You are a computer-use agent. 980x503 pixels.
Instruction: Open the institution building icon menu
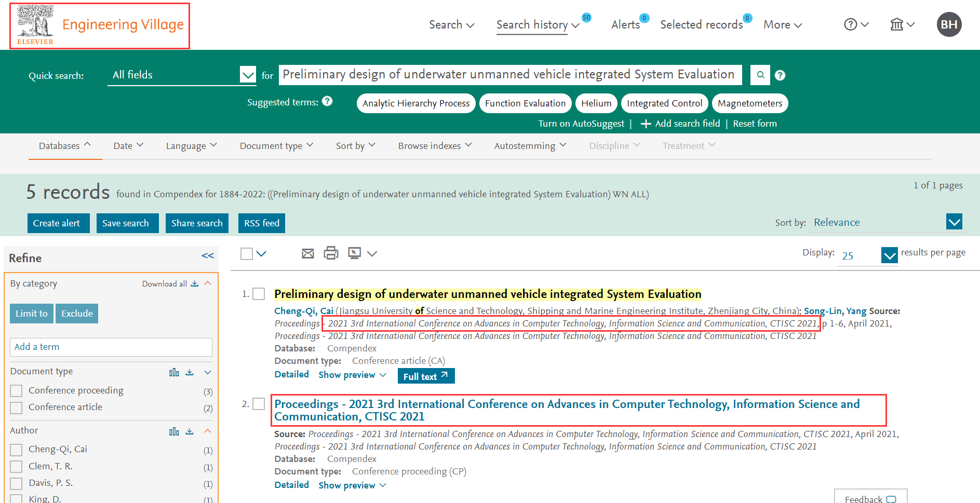coord(897,24)
